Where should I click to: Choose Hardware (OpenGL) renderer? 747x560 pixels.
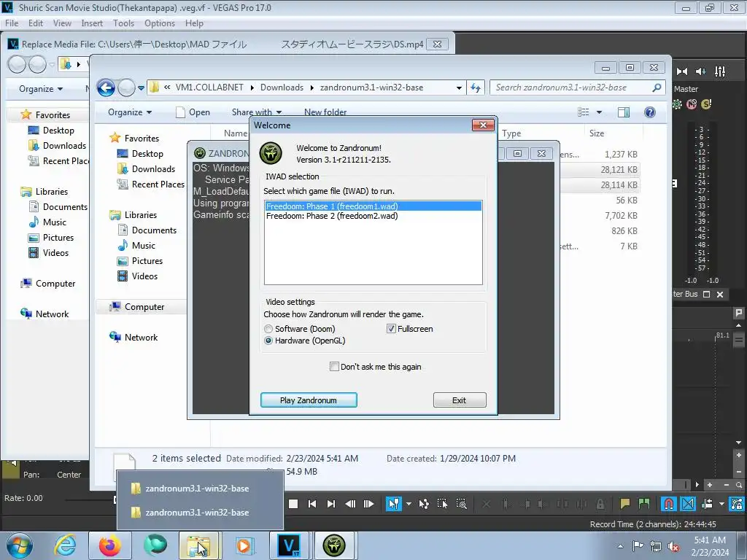click(x=304, y=341)
